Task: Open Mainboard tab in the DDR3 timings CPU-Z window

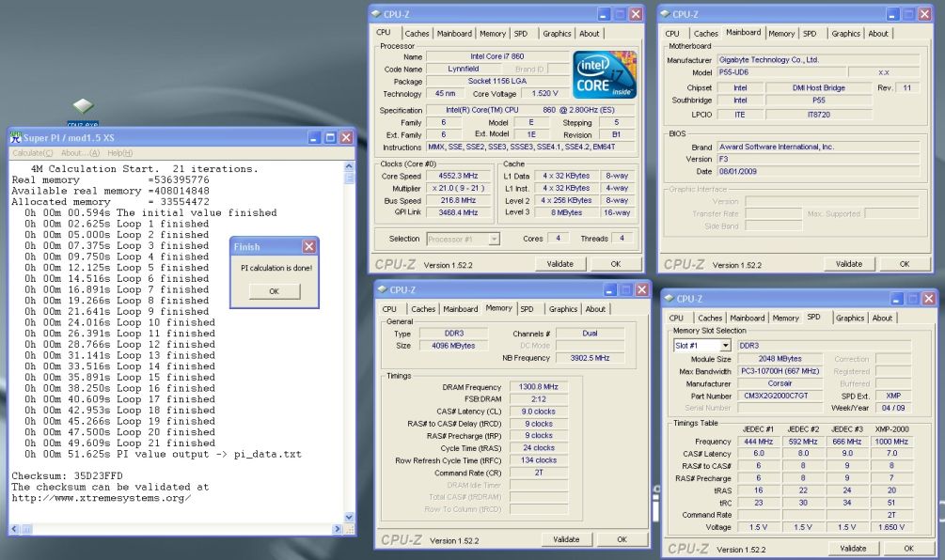Action: pyautogui.click(x=461, y=309)
